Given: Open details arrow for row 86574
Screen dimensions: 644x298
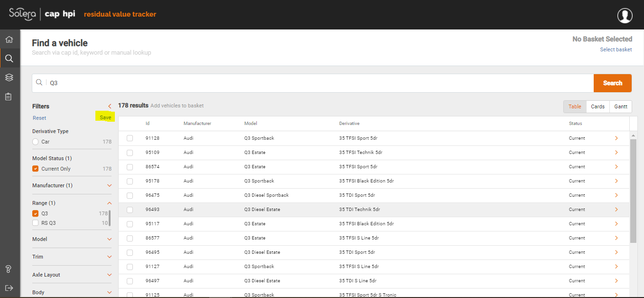Looking at the screenshot, I should (x=616, y=167).
